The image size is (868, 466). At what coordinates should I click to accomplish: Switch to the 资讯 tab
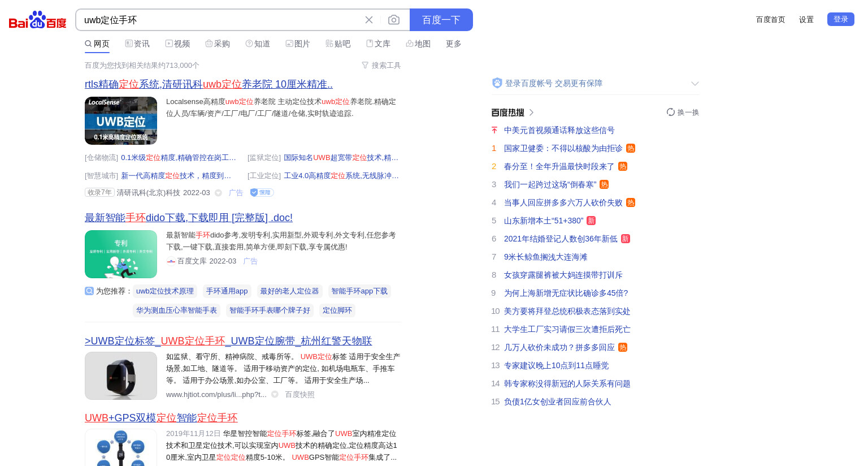(x=137, y=44)
